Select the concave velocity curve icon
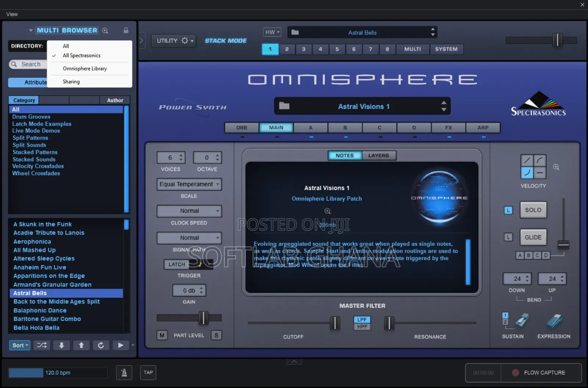Viewport: 588px width, 388px height. (527, 173)
